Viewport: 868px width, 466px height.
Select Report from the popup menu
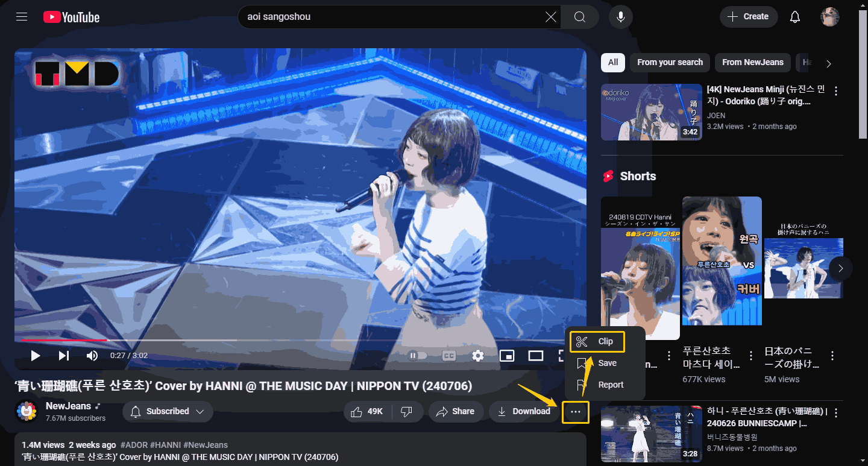tap(605, 385)
